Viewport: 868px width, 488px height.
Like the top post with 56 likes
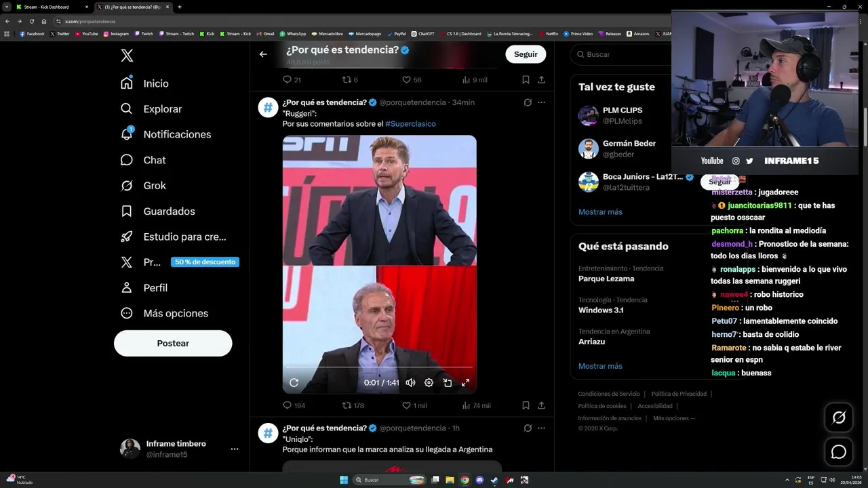412,79
